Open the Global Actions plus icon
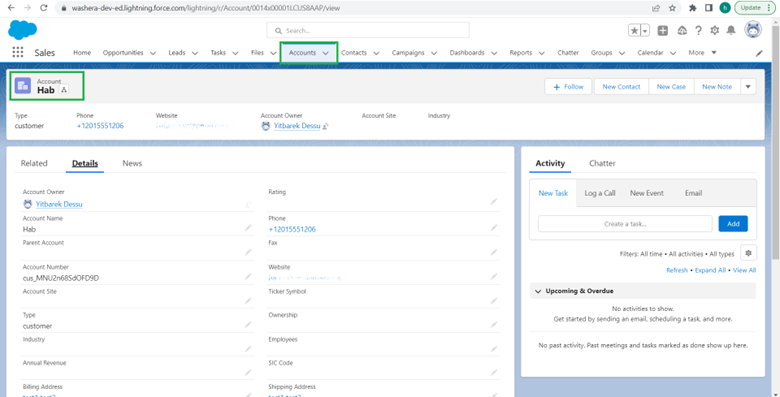The width and height of the screenshot is (780, 397). (663, 30)
